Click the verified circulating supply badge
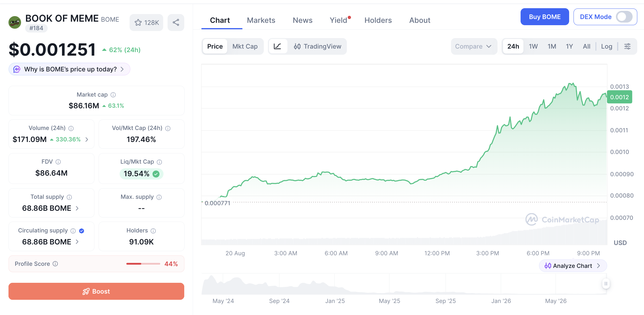Image resolution: width=644 pixels, height=315 pixels. (82, 231)
